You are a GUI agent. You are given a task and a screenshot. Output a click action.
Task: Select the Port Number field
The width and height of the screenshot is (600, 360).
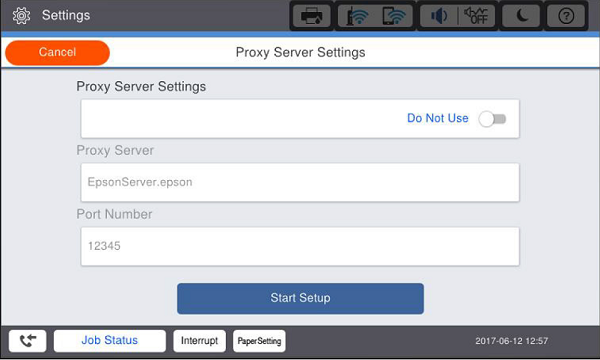(300, 246)
